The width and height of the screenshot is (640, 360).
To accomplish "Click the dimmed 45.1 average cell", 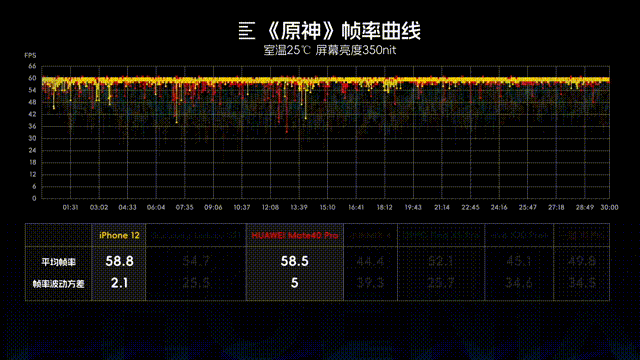I will pos(519,261).
